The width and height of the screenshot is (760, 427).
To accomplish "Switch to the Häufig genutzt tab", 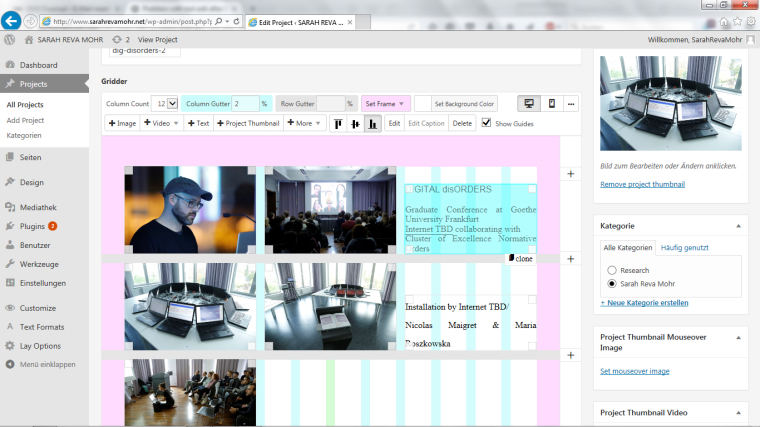I will coord(685,247).
